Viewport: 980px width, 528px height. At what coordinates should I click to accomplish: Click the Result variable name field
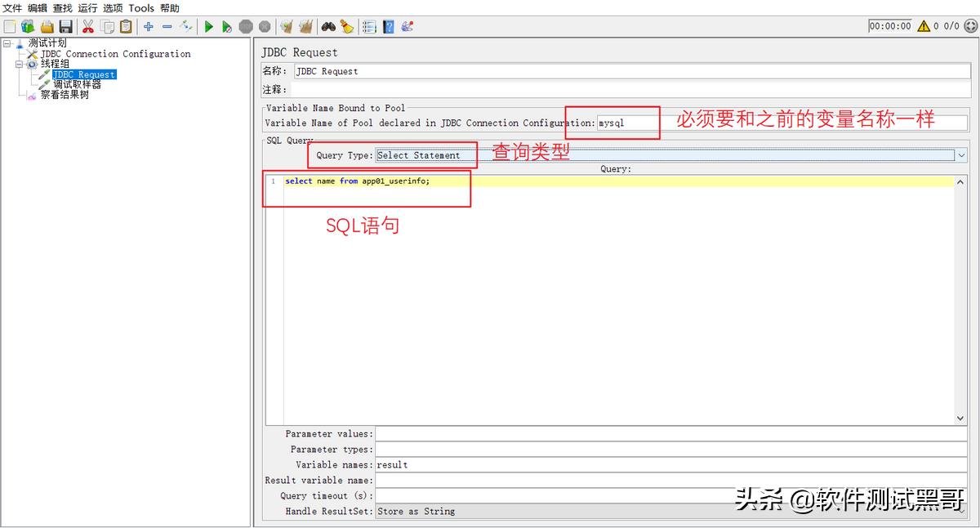[670, 481]
